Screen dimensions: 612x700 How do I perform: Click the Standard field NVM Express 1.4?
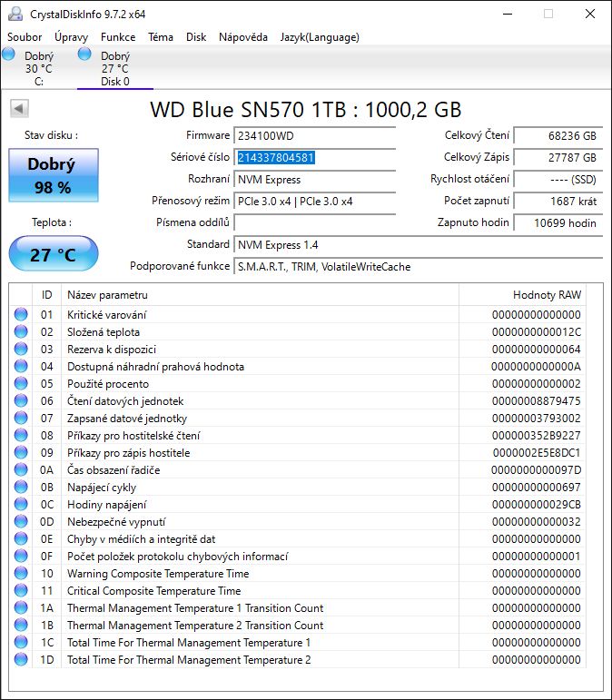tap(418, 244)
